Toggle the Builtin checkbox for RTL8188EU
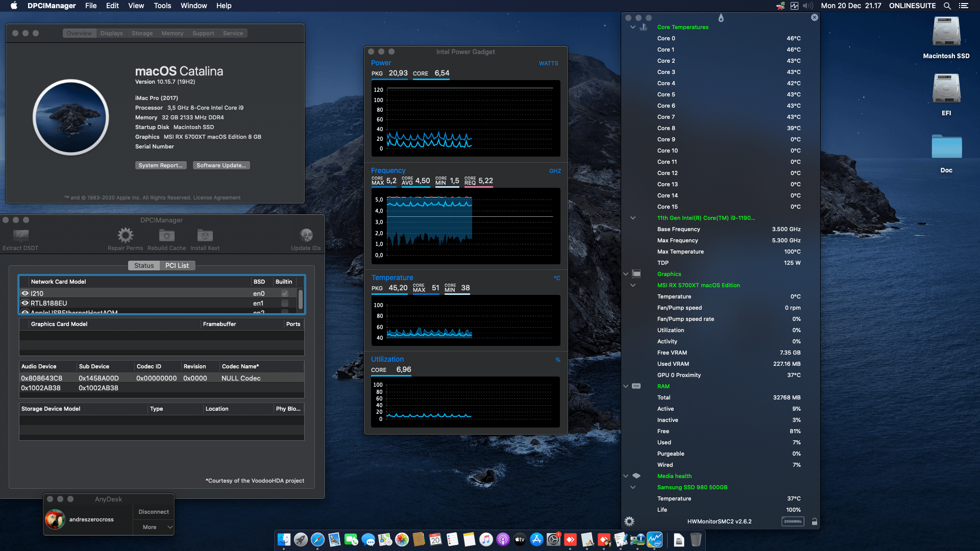The height and width of the screenshot is (551, 980). (x=285, y=303)
